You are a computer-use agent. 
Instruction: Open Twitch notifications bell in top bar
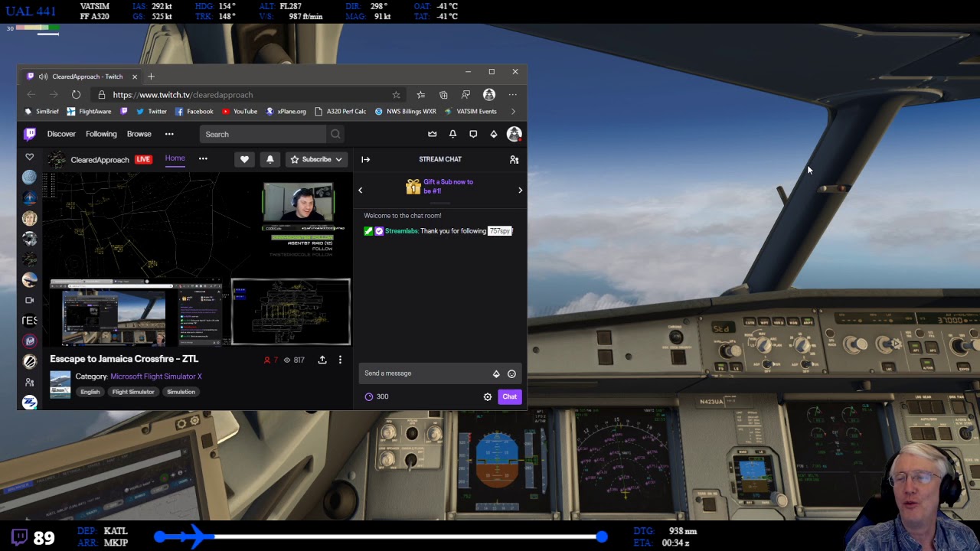point(452,134)
